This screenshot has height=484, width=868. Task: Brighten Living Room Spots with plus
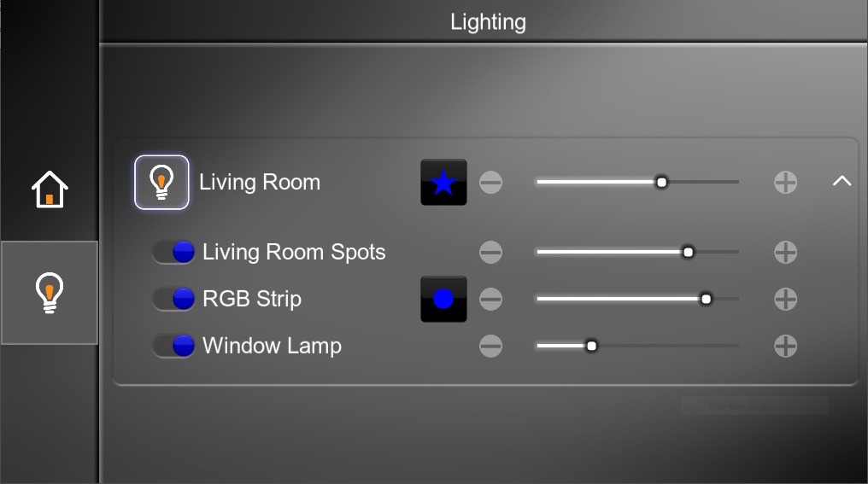click(x=785, y=252)
